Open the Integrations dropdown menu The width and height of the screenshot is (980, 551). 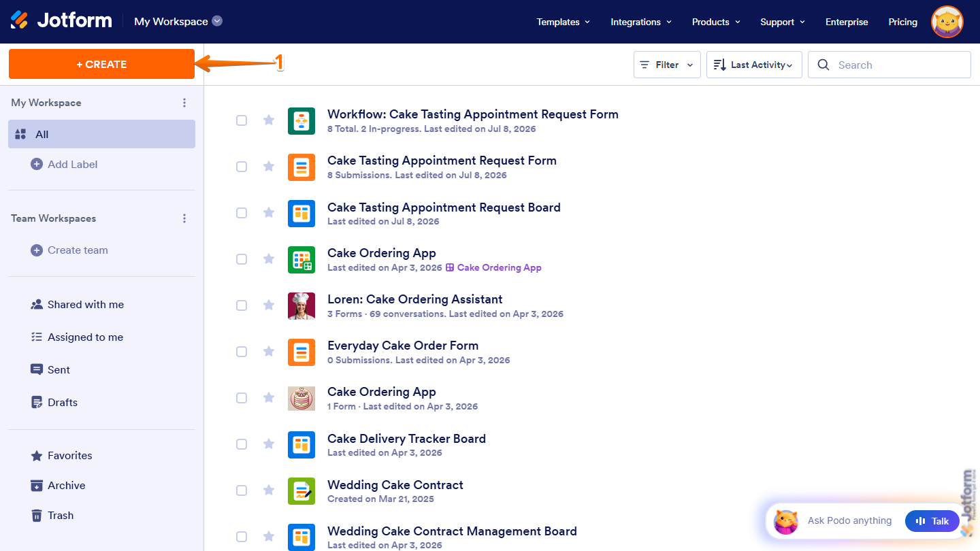click(x=641, y=22)
